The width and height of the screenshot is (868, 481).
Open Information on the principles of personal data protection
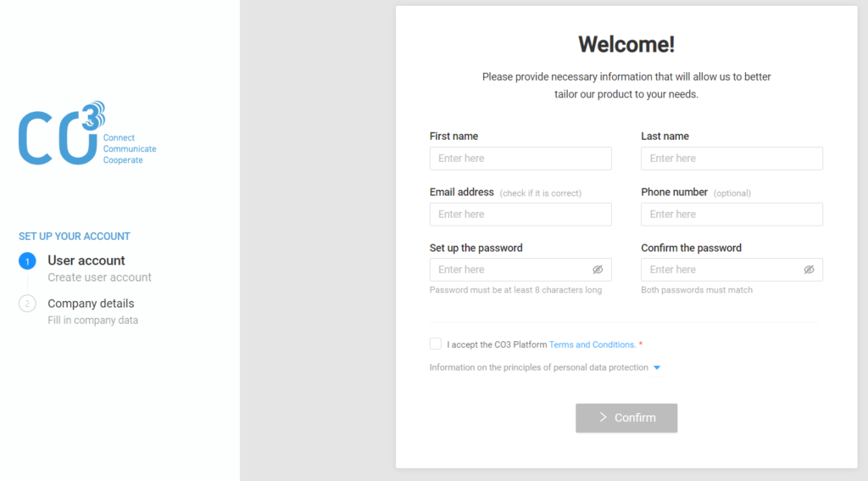pos(538,367)
